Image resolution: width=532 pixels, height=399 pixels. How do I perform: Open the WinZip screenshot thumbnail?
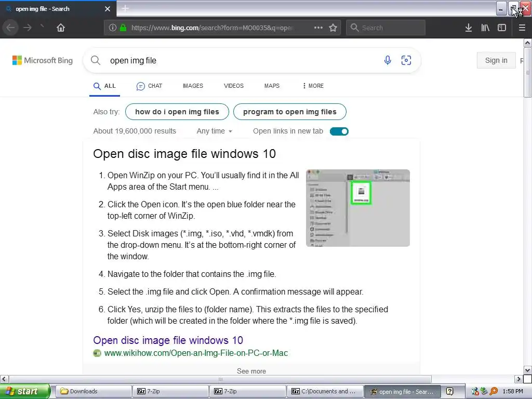(x=357, y=208)
